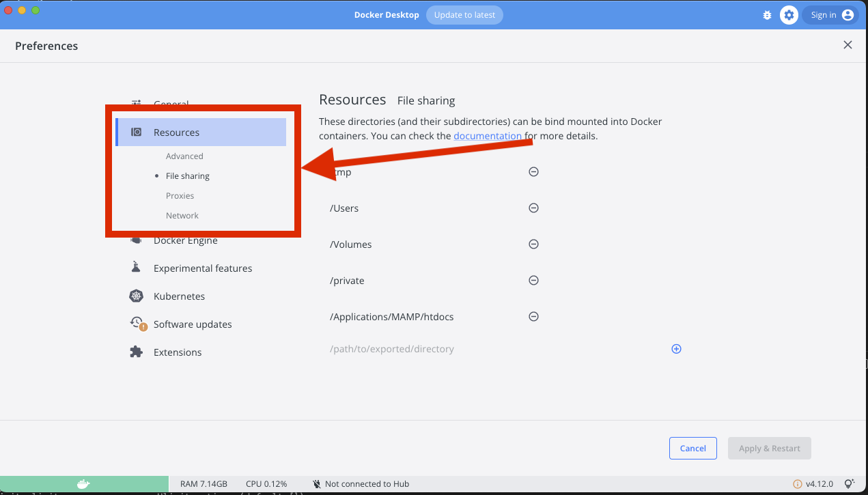Click the Software updates clock icon

point(137,324)
